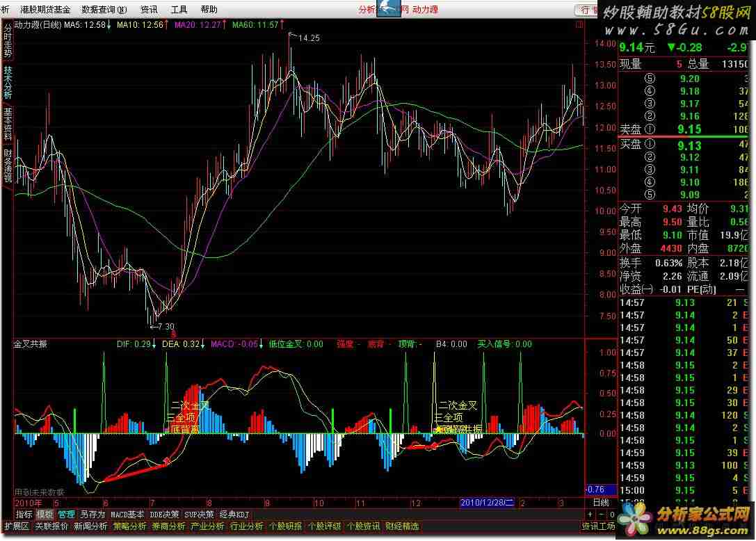
Task: Click the 动力源(日线) chart title
Action: click(x=38, y=24)
